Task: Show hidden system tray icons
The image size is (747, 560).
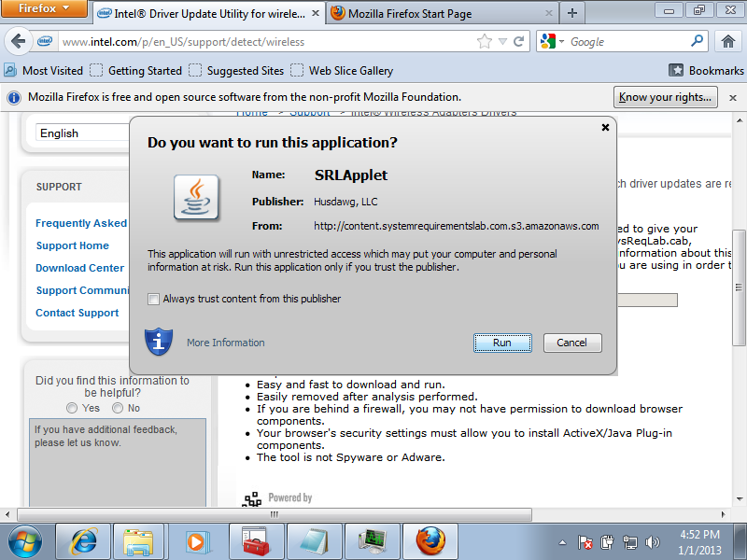Action: coord(563,542)
